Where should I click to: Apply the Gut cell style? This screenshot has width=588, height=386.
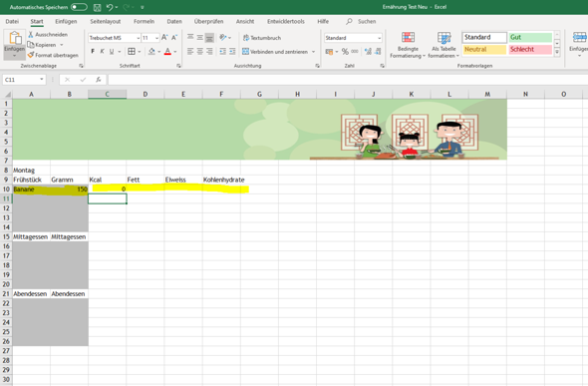[x=530, y=37]
